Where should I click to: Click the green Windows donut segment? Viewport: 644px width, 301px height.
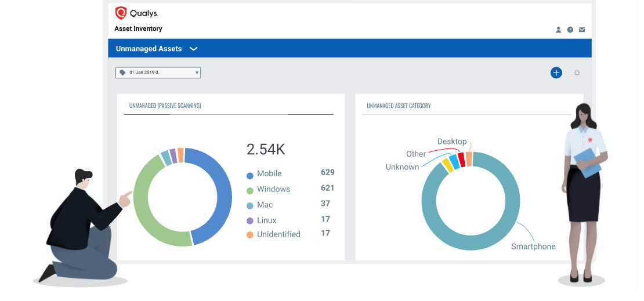point(140,201)
